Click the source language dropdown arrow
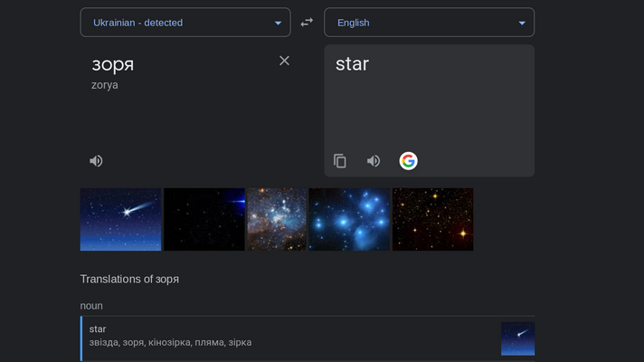 (x=278, y=23)
